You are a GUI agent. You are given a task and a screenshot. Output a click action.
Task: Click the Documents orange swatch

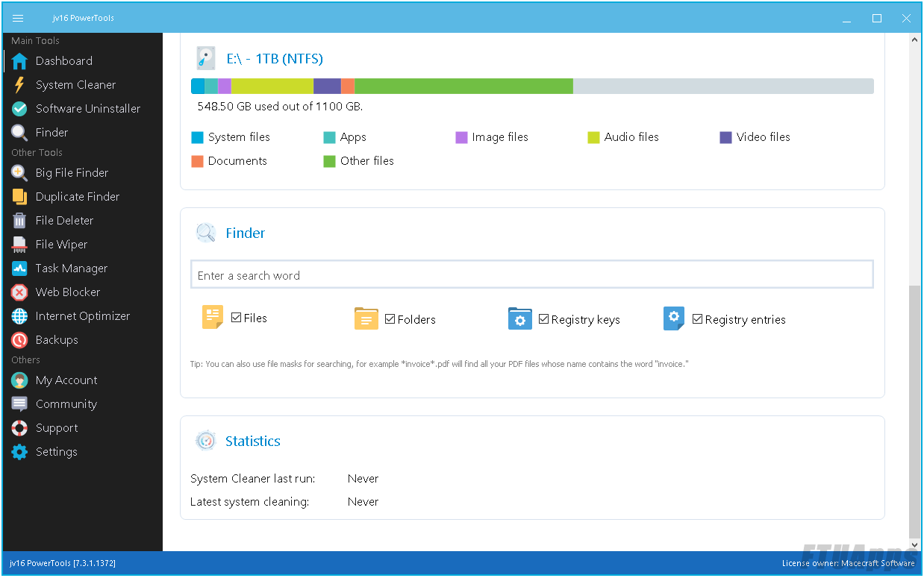[x=197, y=161]
